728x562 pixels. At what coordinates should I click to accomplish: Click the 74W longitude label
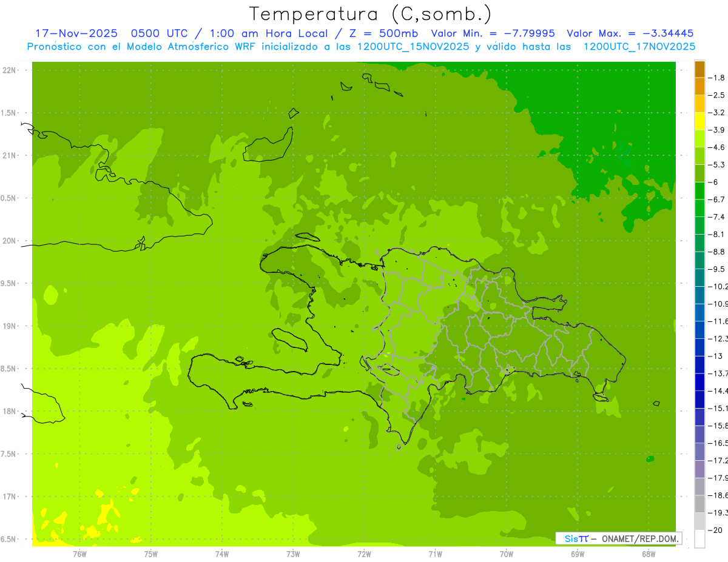tap(222, 554)
